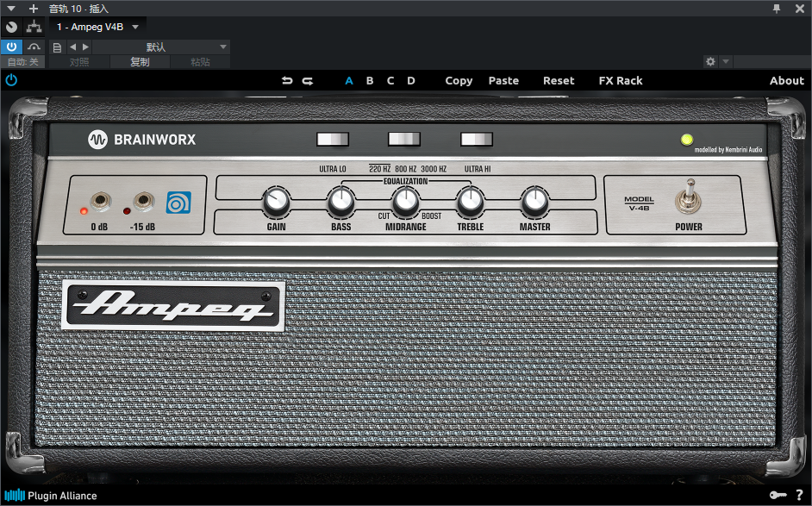Image resolution: width=812 pixels, height=506 pixels.
Task: Click the Reset button
Action: click(x=559, y=81)
